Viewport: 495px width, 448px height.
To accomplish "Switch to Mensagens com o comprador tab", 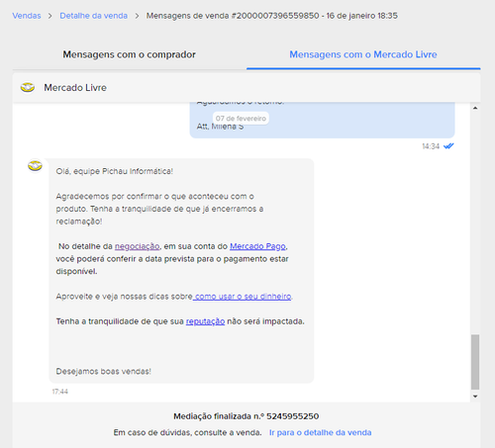I will 130,54.
